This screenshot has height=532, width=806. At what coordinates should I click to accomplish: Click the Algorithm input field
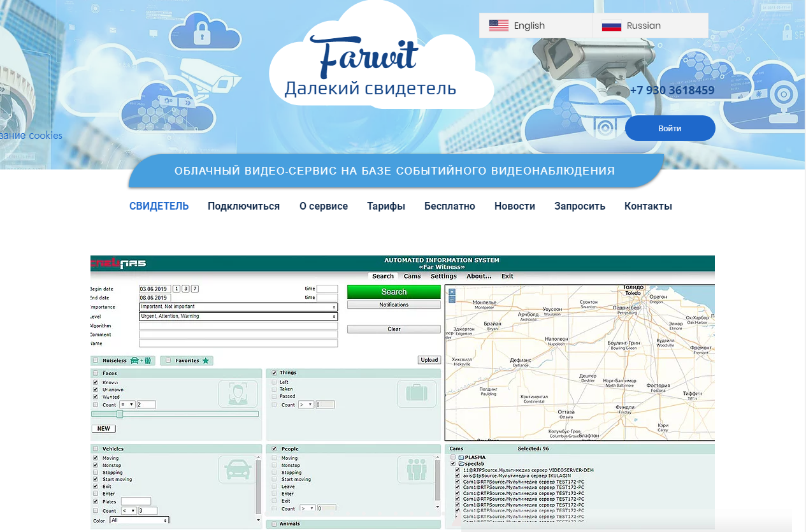pyautogui.click(x=238, y=326)
